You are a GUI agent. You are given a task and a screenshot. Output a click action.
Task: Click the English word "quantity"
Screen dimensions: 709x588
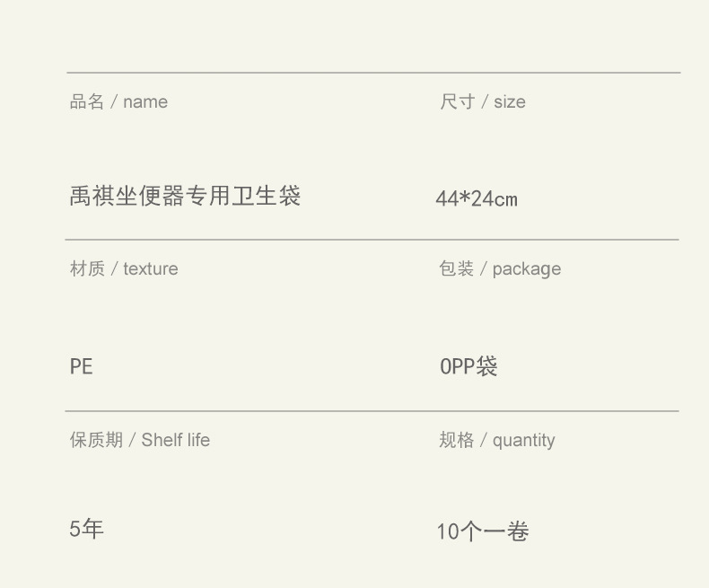(523, 441)
